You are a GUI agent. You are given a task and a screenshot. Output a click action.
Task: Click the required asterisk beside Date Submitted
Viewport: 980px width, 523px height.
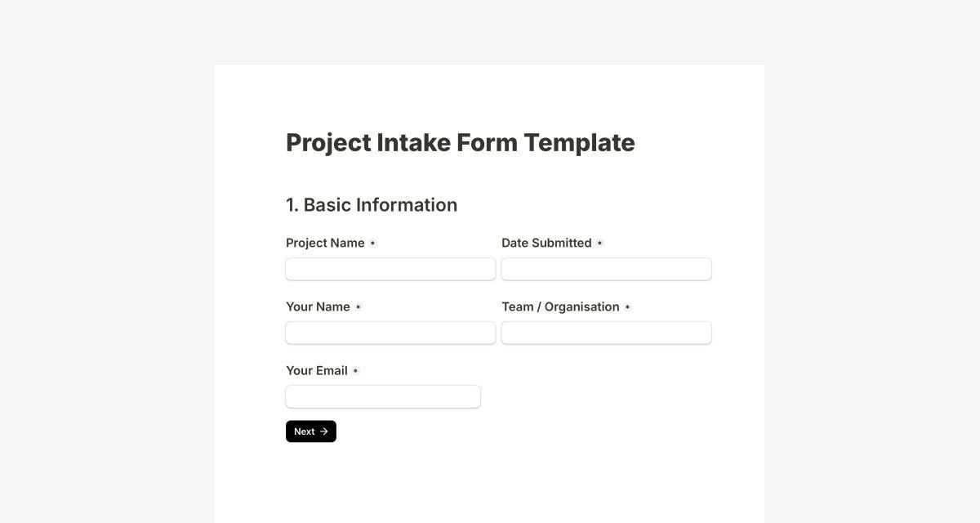(x=600, y=242)
